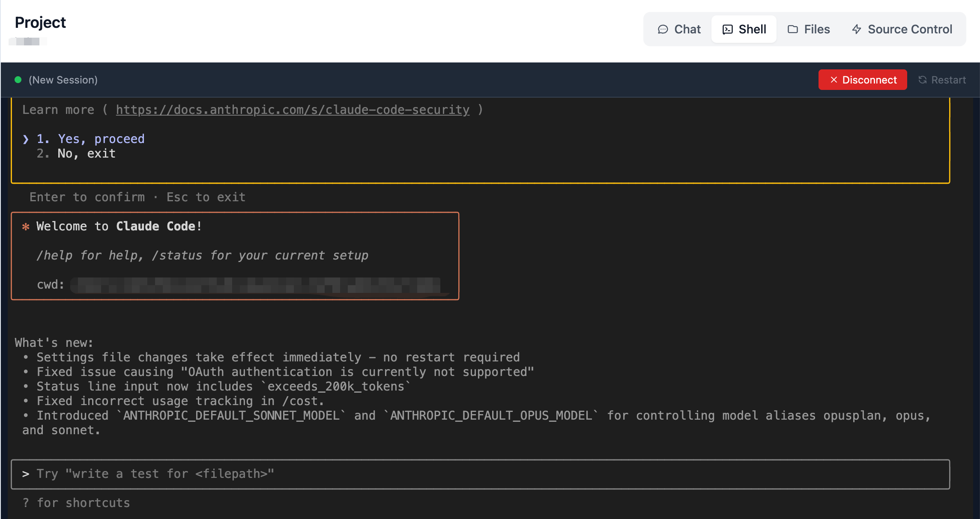This screenshot has height=519, width=980.
Task: Click the "What's new:" heading
Action: pos(54,343)
